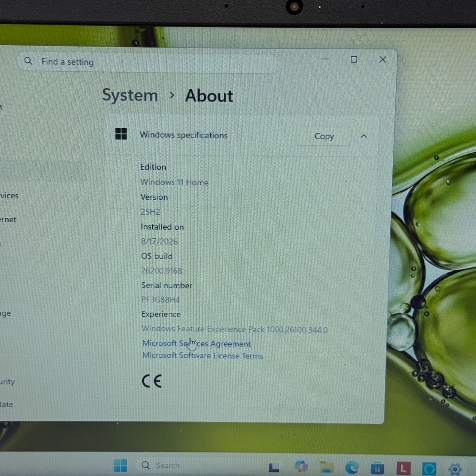This screenshot has height=476, width=476.
Task: Click the Installed on label
Action: click(x=162, y=227)
